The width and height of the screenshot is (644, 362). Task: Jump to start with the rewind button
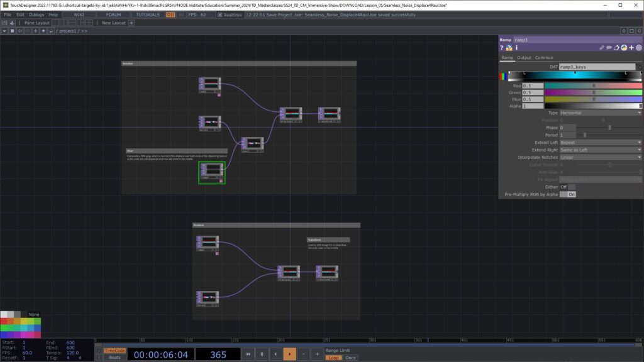(248, 354)
